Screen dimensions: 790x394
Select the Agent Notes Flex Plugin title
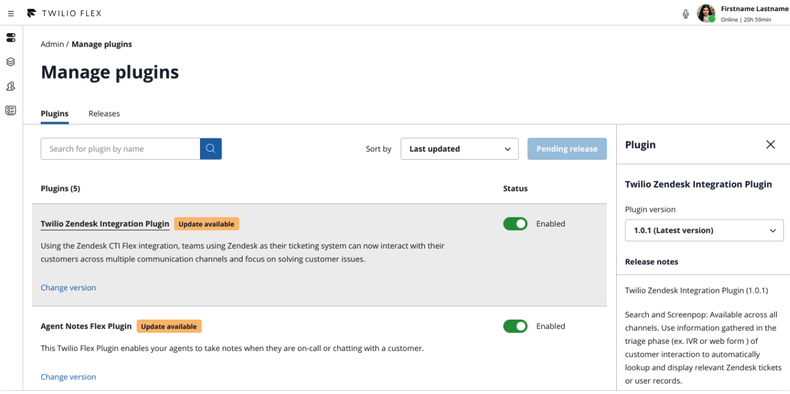tap(86, 326)
